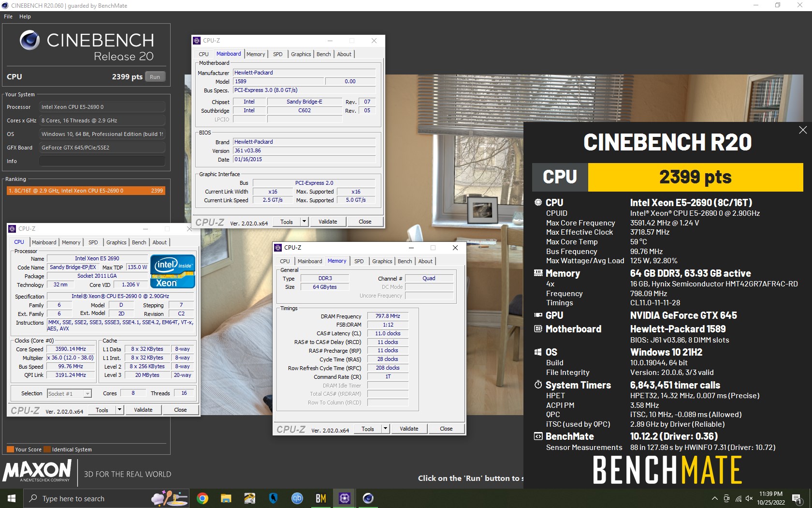This screenshot has width=812, height=508.
Task: Click the taskbar search highlight food illustration
Action: [169, 498]
